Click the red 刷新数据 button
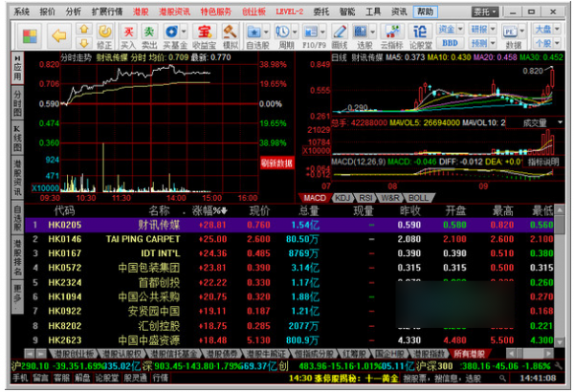Image resolution: width=574 pixels, height=392 pixels. pos(276,163)
